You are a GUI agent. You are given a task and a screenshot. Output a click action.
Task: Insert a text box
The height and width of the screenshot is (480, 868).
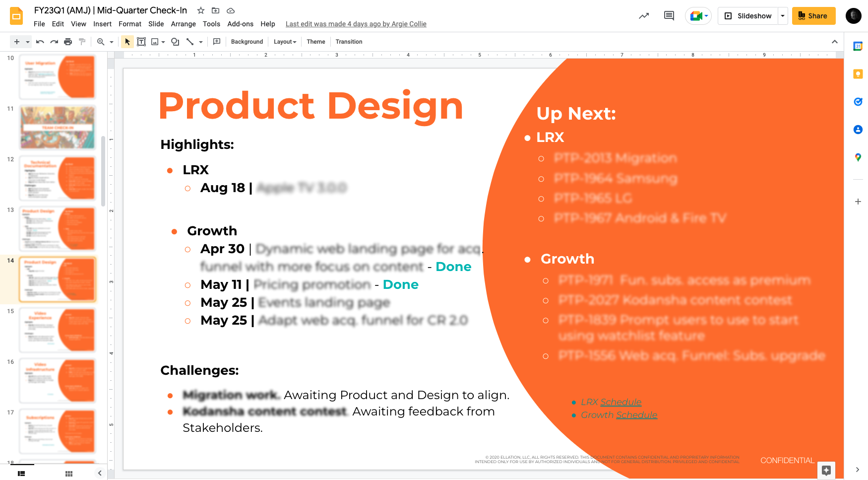point(141,42)
